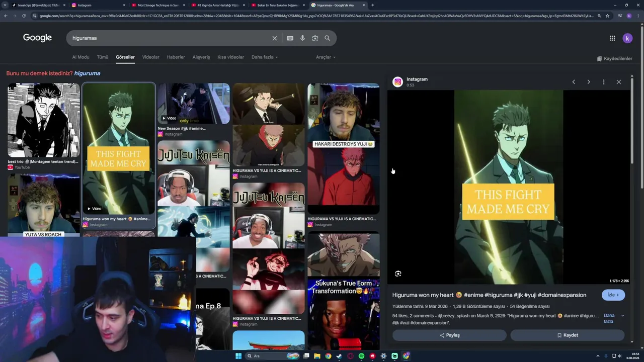Show next image in preview panel
This screenshot has width=644, height=362.
tap(589, 82)
